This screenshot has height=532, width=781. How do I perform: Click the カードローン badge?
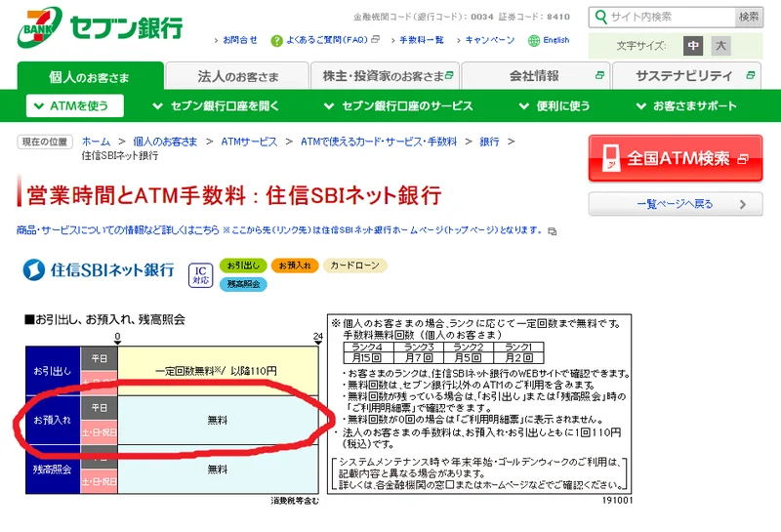tap(354, 266)
